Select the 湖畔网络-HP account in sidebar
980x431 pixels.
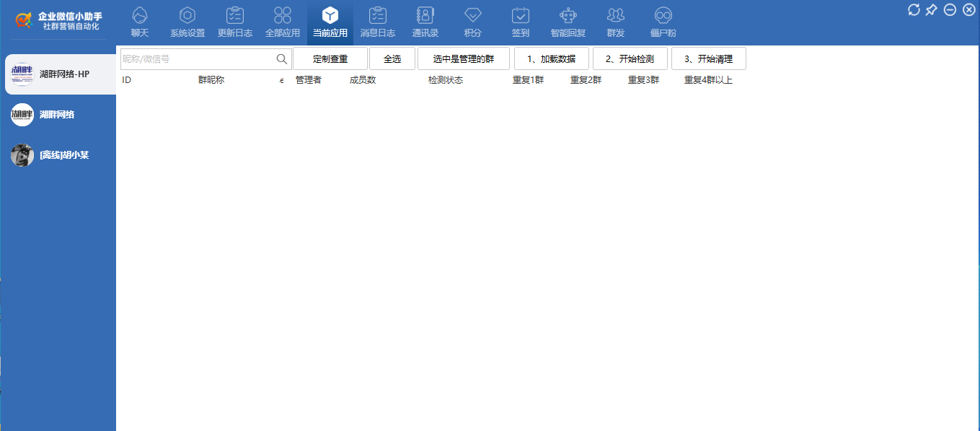pyautogui.click(x=58, y=74)
